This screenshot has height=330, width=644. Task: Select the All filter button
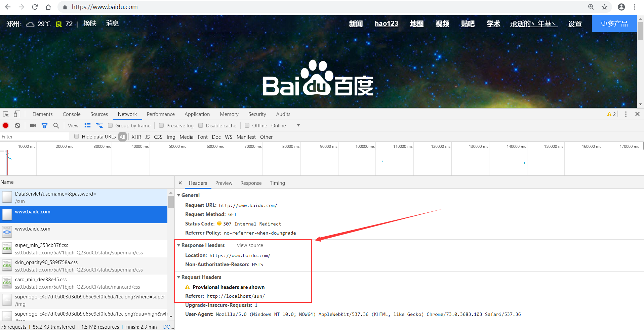(122, 137)
